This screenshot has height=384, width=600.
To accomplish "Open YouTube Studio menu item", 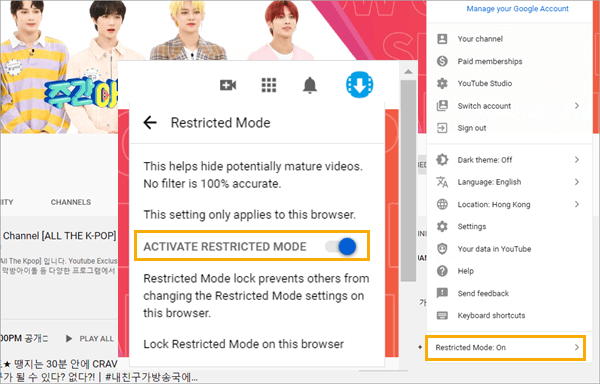I will coord(510,83).
